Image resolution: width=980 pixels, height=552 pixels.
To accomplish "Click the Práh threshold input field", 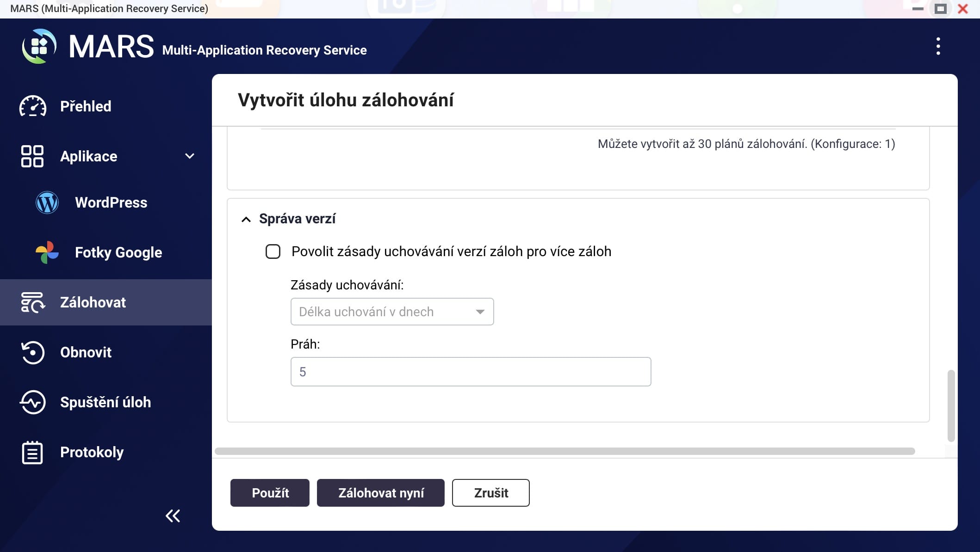I will (x=471, y=372).
